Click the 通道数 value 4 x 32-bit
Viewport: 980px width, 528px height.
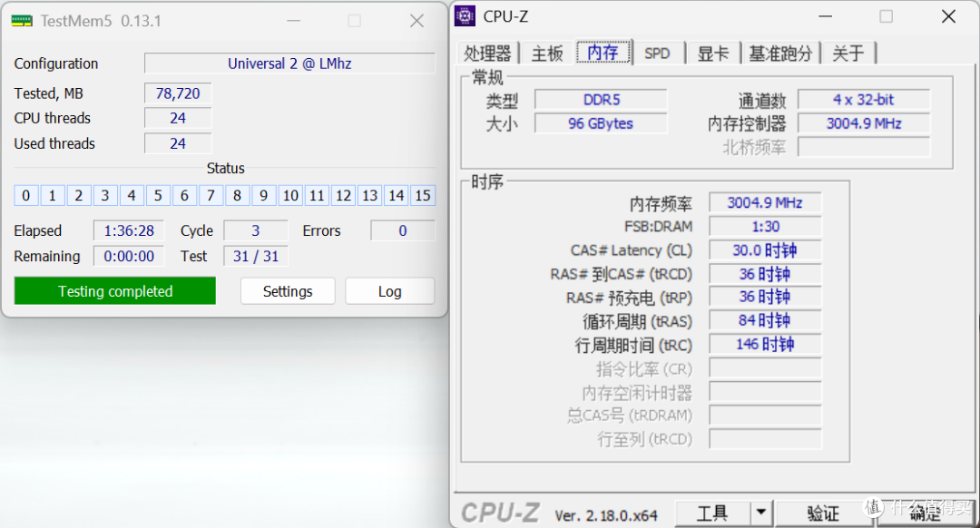click(864, 100)
